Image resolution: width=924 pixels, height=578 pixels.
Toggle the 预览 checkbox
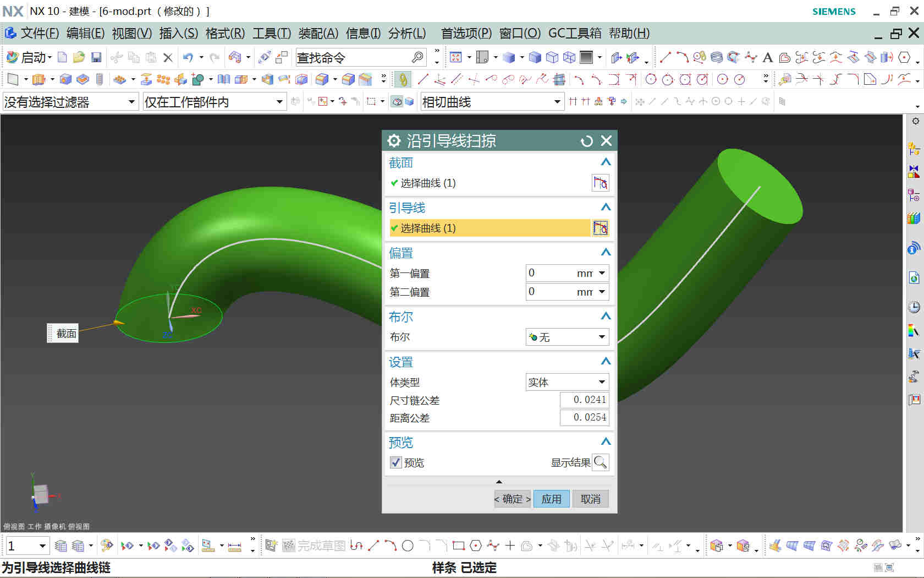[x=395, y=462]
